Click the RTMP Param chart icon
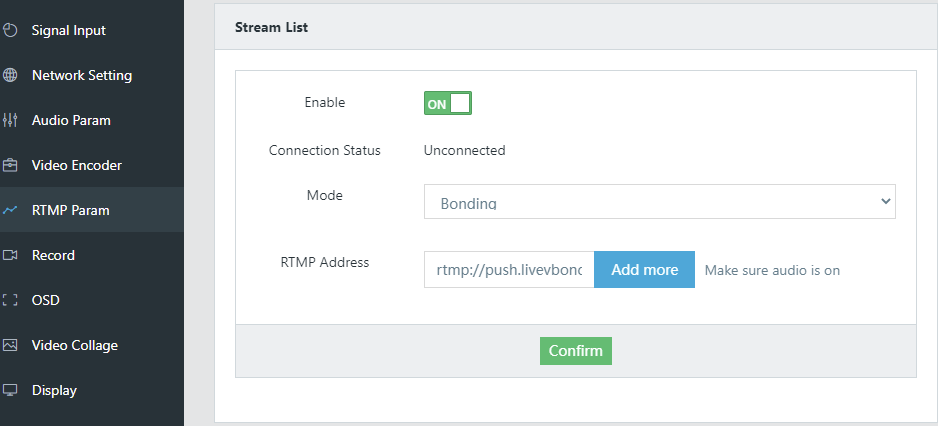938x426 pixels. click(11, 210)
